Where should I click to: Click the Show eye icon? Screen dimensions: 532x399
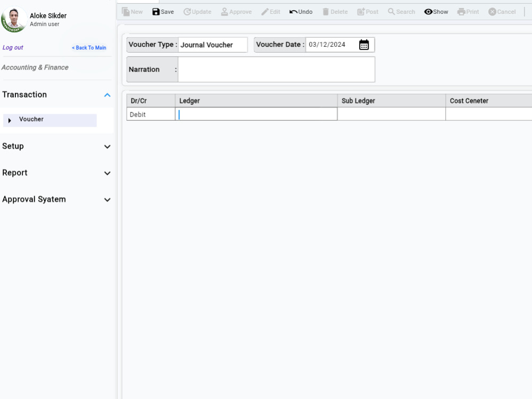(x=428, y=12)
